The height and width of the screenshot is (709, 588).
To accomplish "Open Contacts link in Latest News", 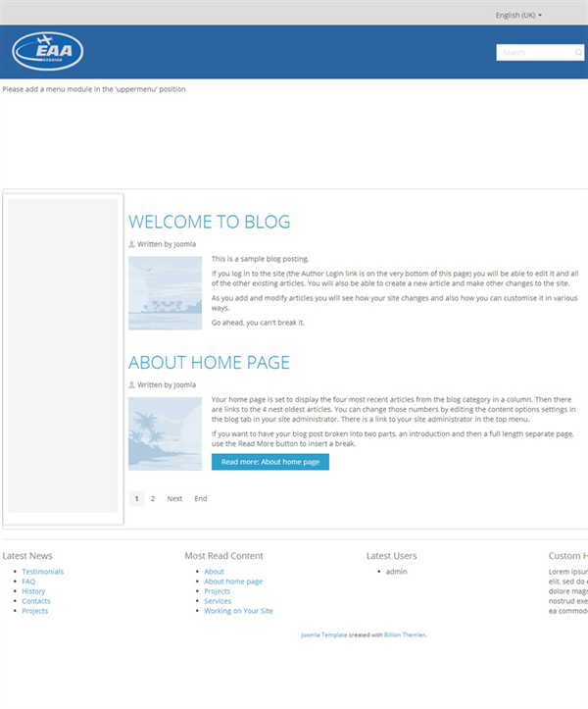I will coord(36,601).
